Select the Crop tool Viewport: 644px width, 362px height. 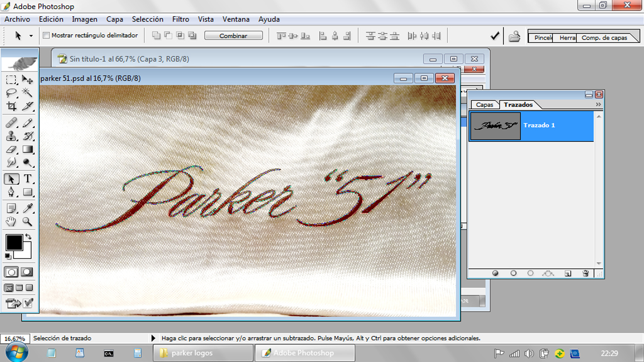tap(11, 106)
